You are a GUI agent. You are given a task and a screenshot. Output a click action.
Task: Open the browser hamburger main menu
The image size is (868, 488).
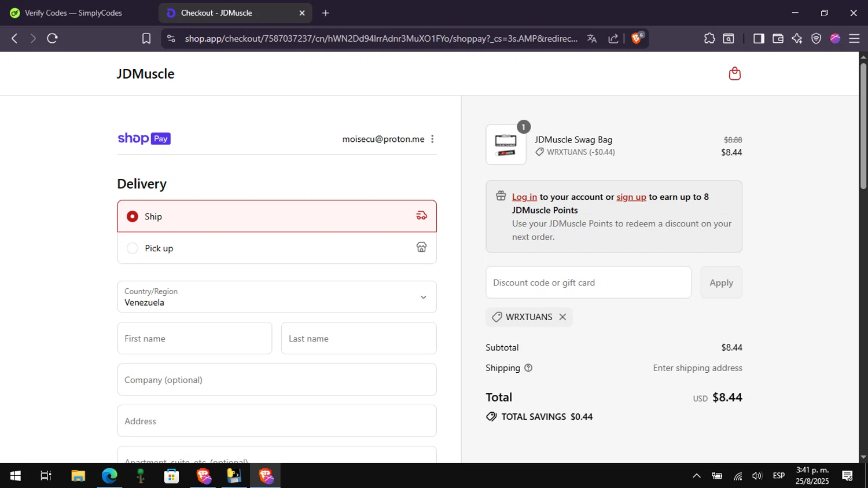(854, 38)
